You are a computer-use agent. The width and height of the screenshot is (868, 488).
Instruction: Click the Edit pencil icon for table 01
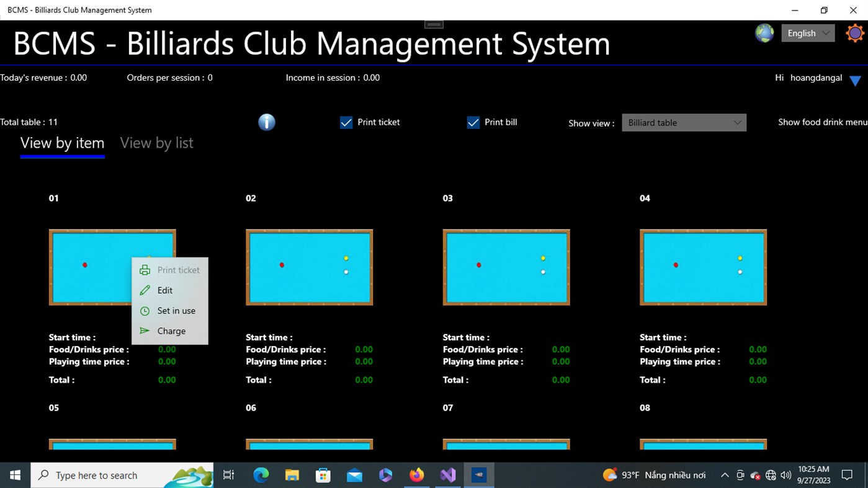click(x=145, y=290)
